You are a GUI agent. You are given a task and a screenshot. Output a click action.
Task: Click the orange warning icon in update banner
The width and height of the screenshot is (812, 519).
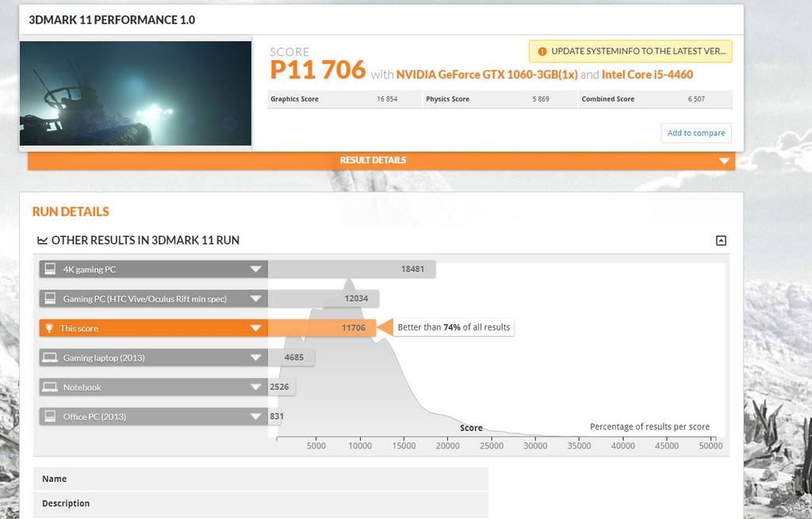(542, 52)
